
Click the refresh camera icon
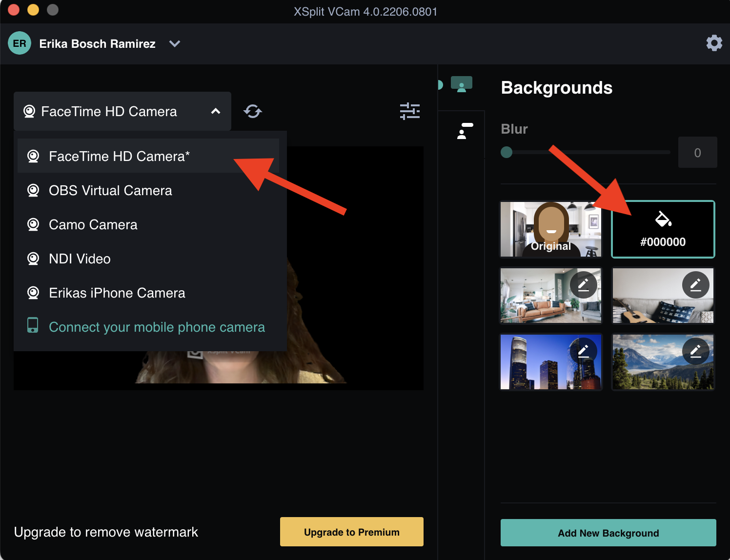click(x=253, y=111)
